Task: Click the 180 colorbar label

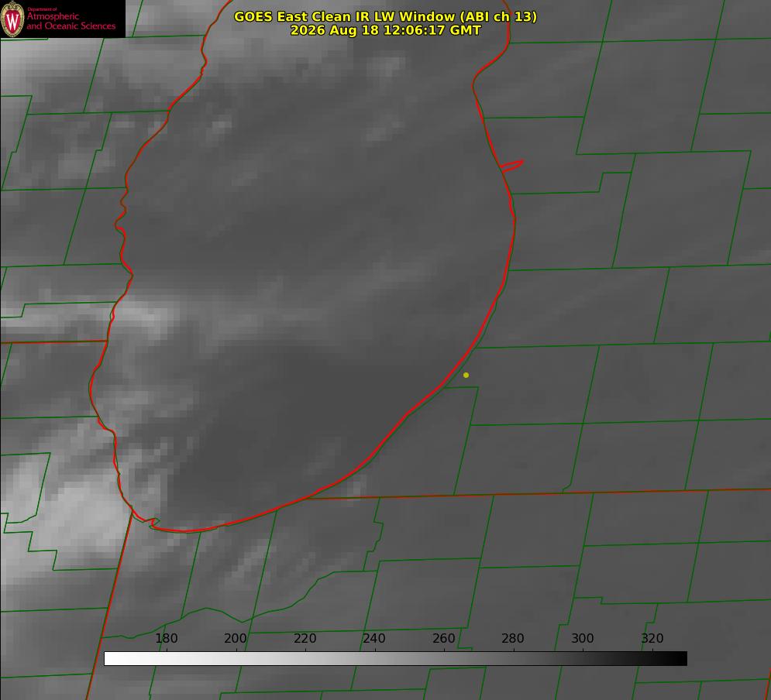Action: [x=166, y=638]
